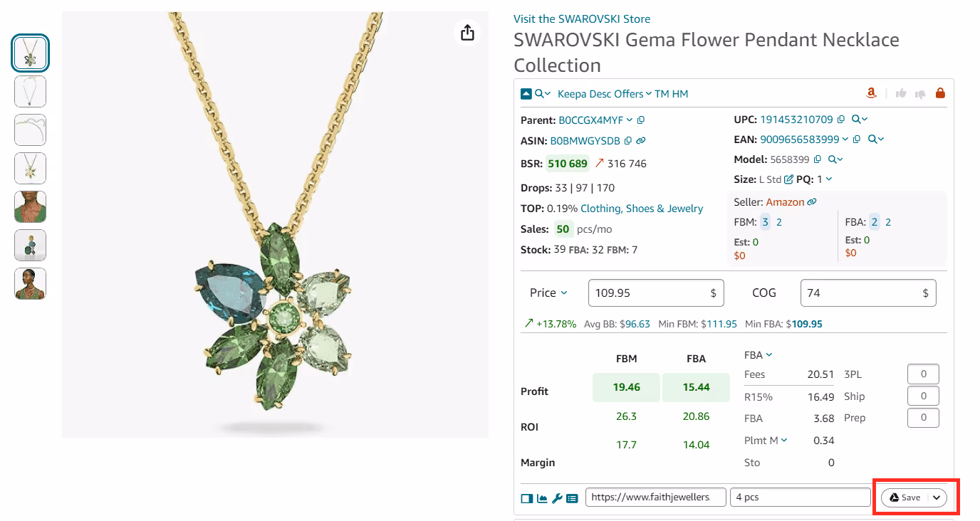Click the thumbs up icon
The image size is (980, 521).
tap(901, 93)
